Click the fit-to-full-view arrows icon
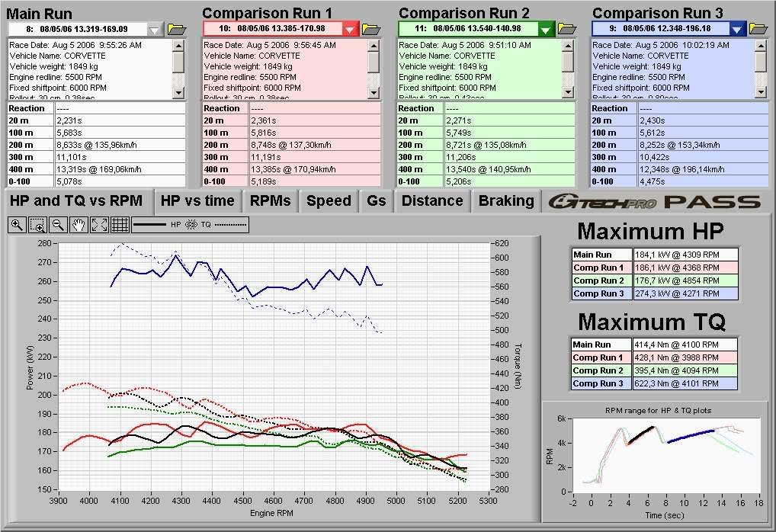 98,225
